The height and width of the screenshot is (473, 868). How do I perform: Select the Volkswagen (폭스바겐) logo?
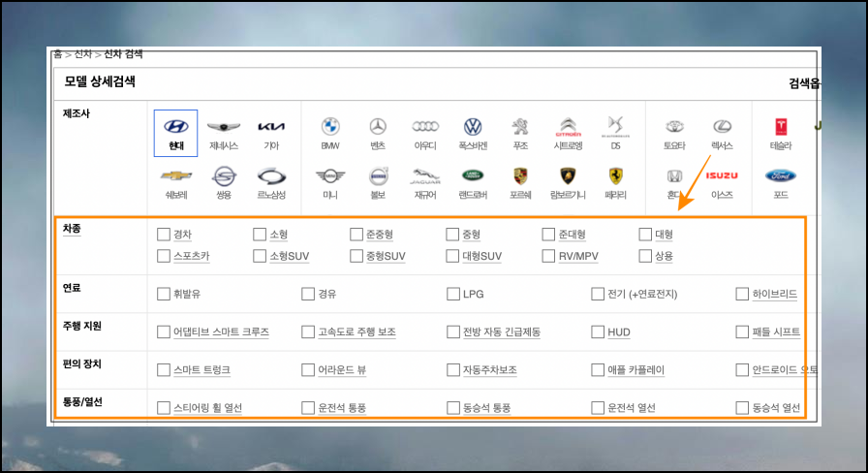(x=473, y=127)
